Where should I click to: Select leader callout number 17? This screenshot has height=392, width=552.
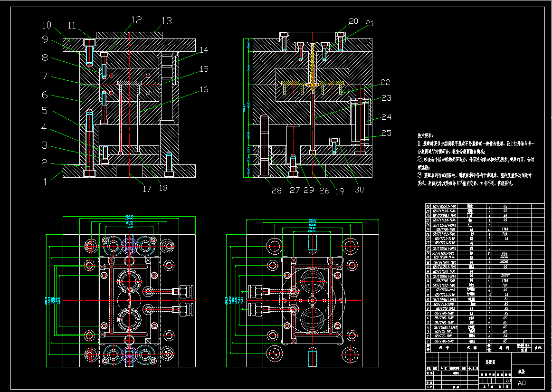tap(147, 189)
